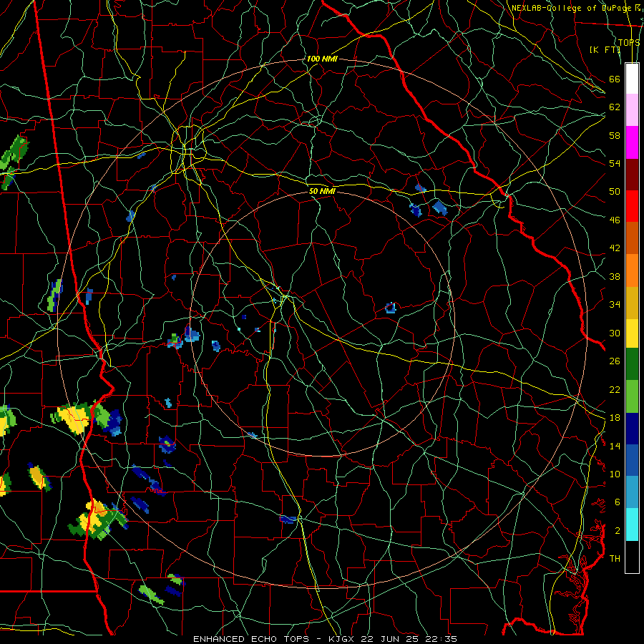Click the white swatch atop the tops legend
This screenshot has width=644, height=644.
point(632,79)
